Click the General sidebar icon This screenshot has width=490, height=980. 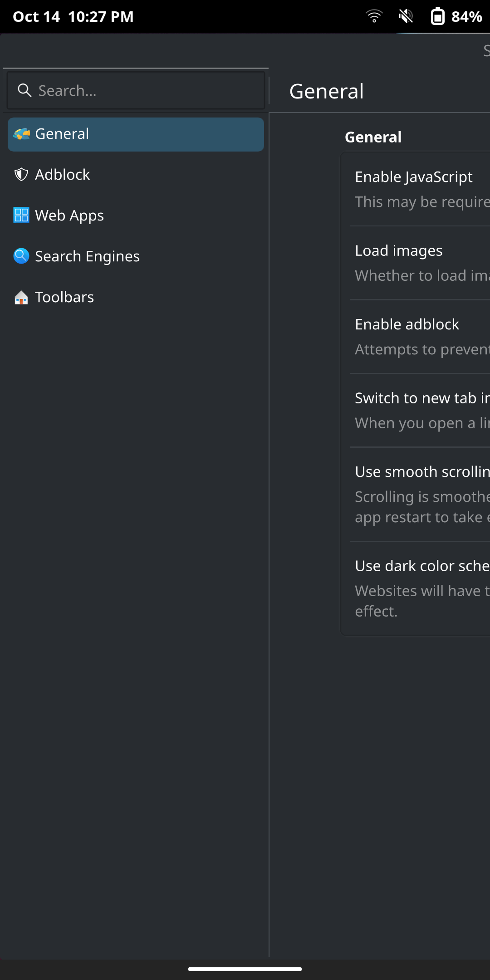21,134
